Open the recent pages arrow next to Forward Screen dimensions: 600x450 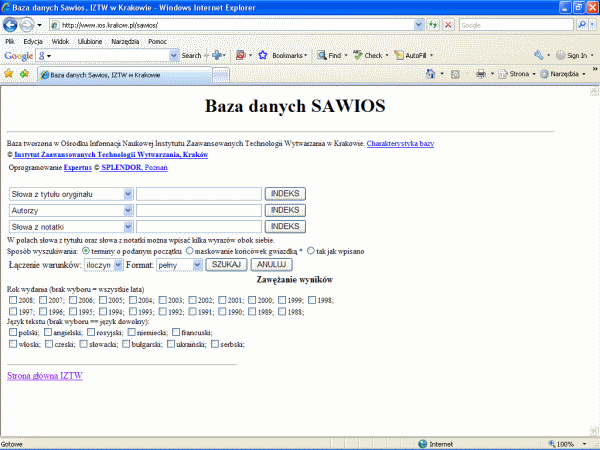tap(39, 26)
